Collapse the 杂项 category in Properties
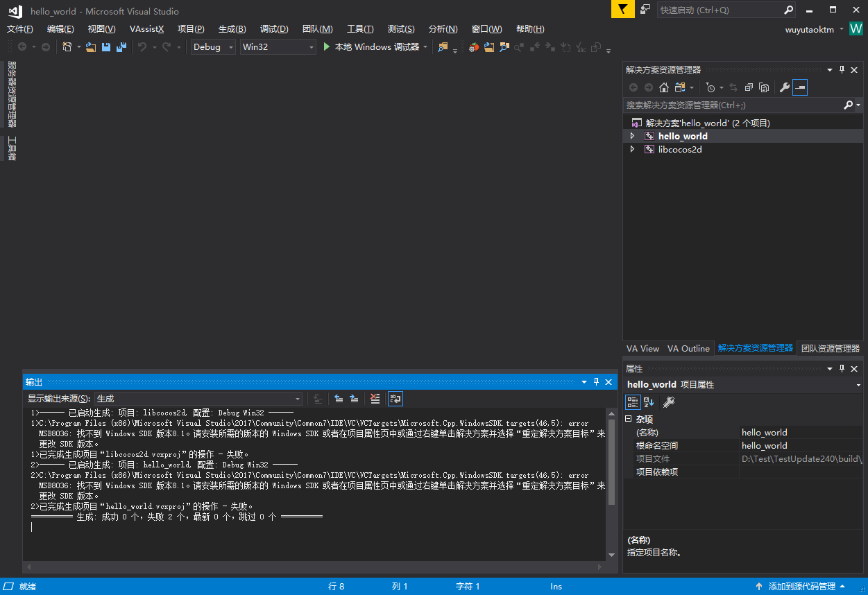The height and width of the screenshot is (595, 868). coord(629,419)
